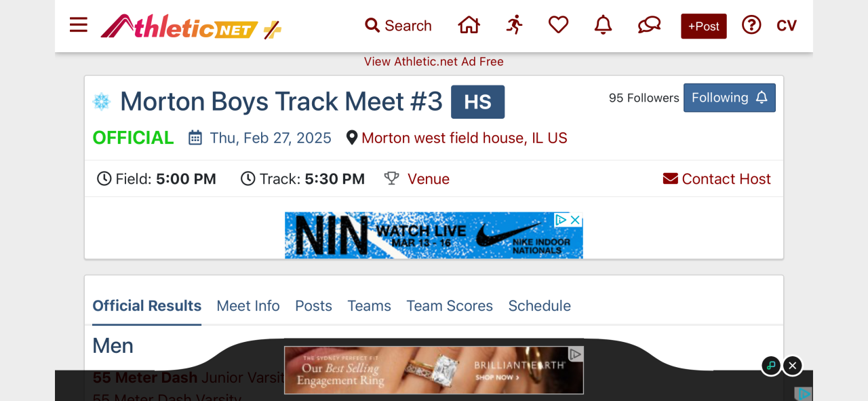Close the bottom engagement ring ad
This screenshot has width=868, height=401.
tap(792, 366)
